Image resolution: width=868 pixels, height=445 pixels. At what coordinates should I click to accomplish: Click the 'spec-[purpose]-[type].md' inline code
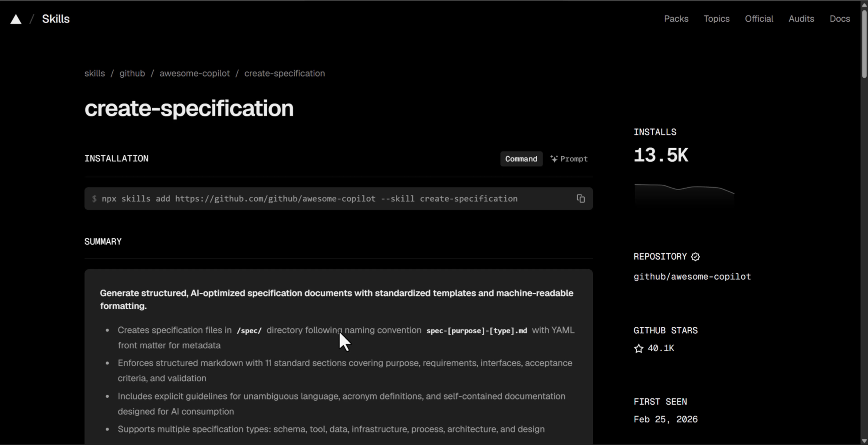[477, 330]
